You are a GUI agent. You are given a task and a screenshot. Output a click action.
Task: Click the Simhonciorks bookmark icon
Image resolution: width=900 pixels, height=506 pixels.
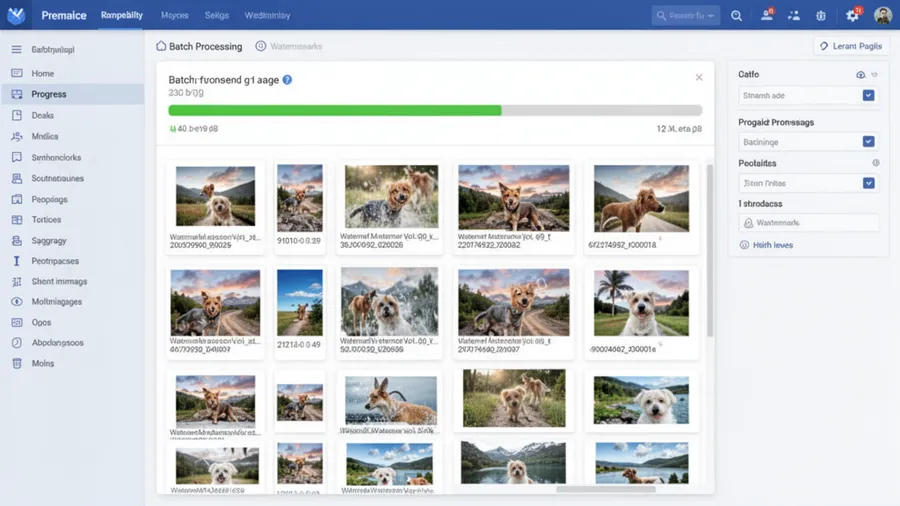[x=17, y=157]
